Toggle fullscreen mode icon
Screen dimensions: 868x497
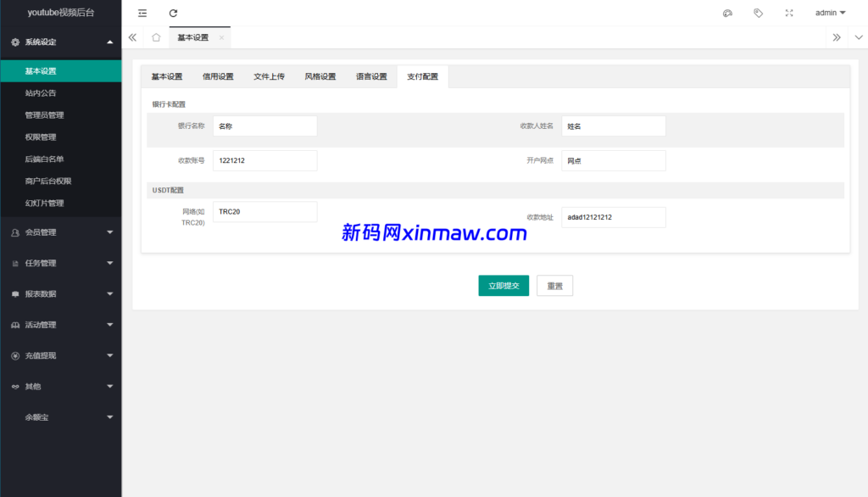pos(789,13)
